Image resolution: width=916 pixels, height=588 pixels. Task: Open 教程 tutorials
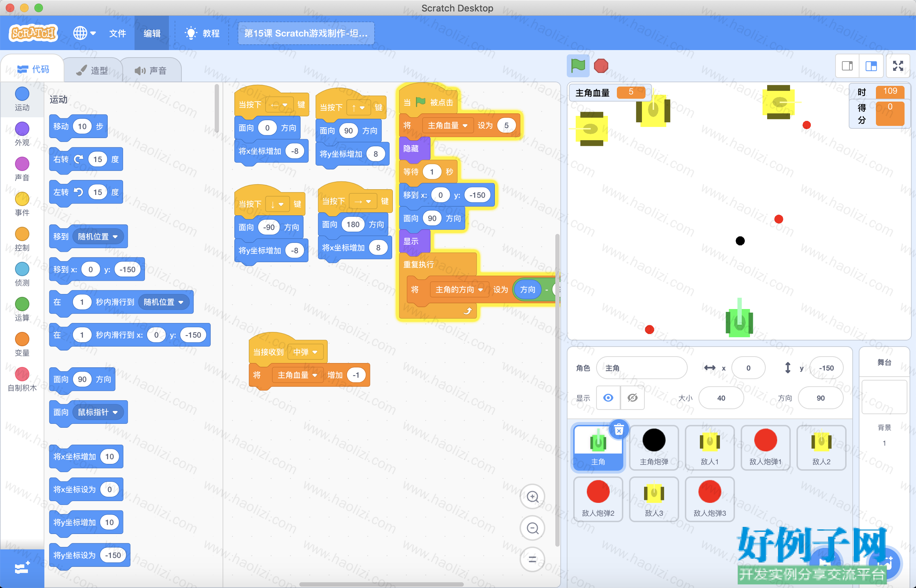(203, 33)
